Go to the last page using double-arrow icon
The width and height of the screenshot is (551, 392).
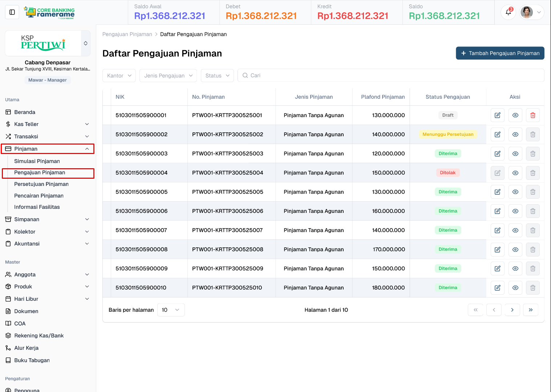click(531, 310)
